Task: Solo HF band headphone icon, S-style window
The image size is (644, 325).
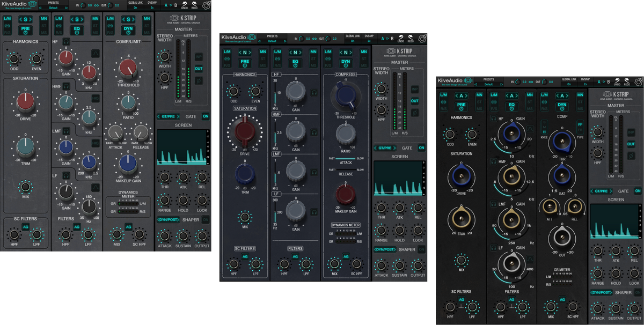Action: pos(65,41)
